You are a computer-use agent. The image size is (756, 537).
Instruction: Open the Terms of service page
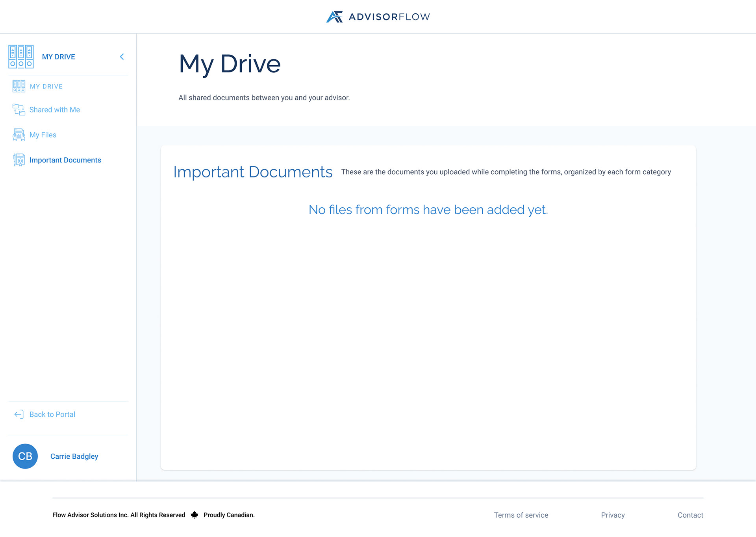pos(521,515)
